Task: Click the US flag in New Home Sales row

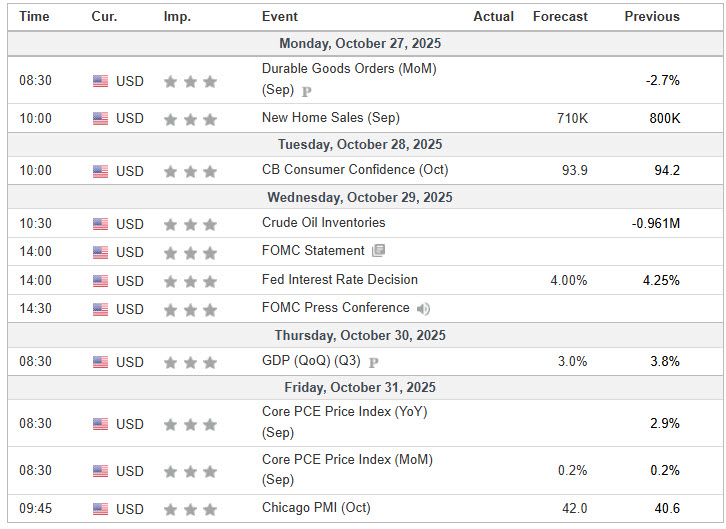Action: 101,119
